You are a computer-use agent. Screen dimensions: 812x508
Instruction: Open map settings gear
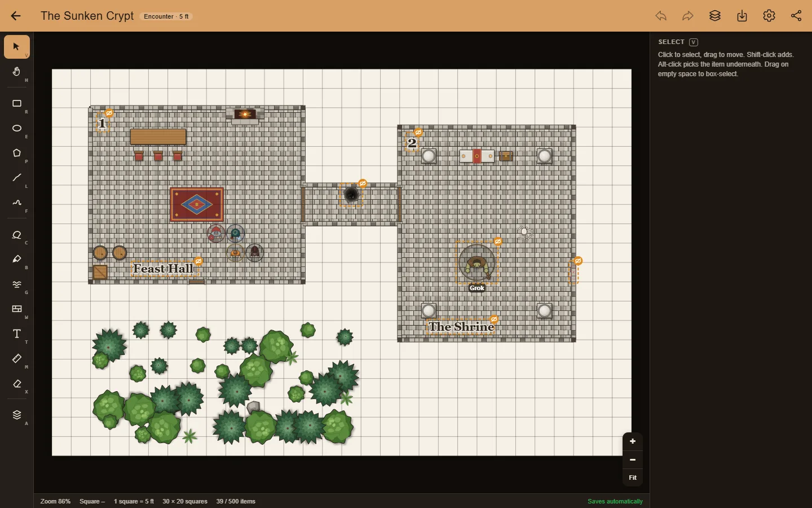coord(769,16)
